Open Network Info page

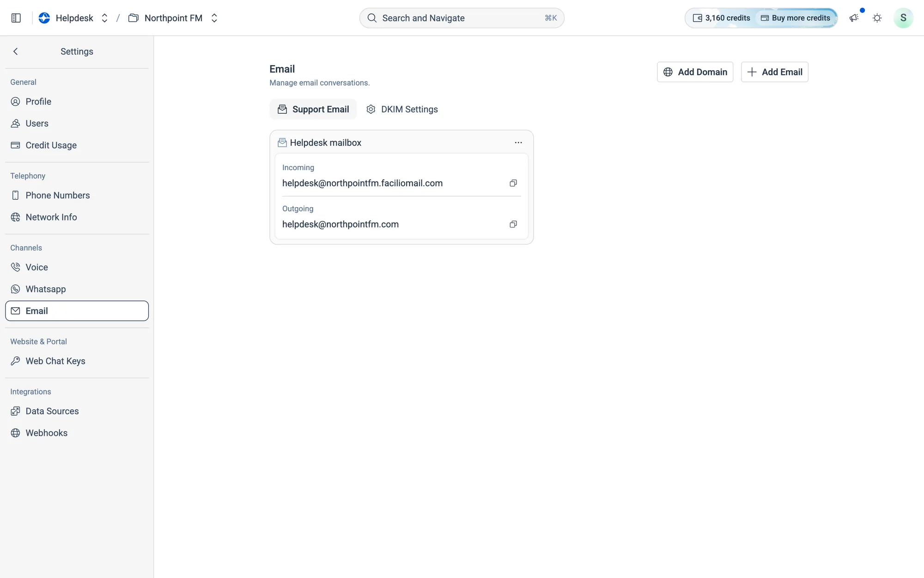[77, 217]
